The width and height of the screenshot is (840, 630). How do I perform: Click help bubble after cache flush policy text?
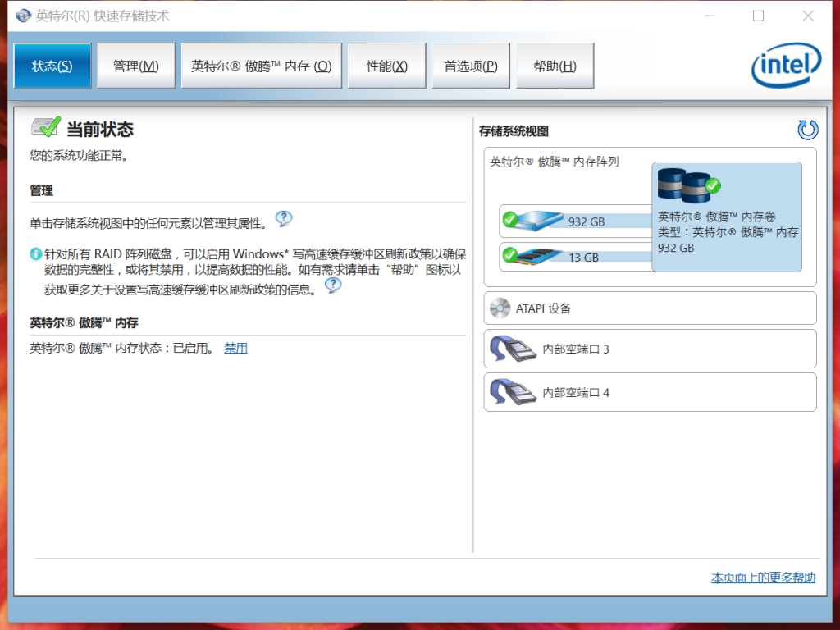pos(332,285)
